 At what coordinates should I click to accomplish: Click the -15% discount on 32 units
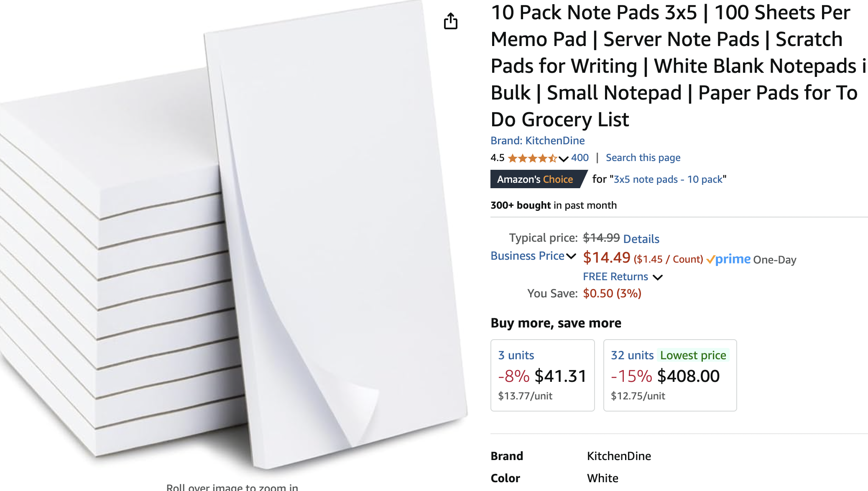click(631, 376)
